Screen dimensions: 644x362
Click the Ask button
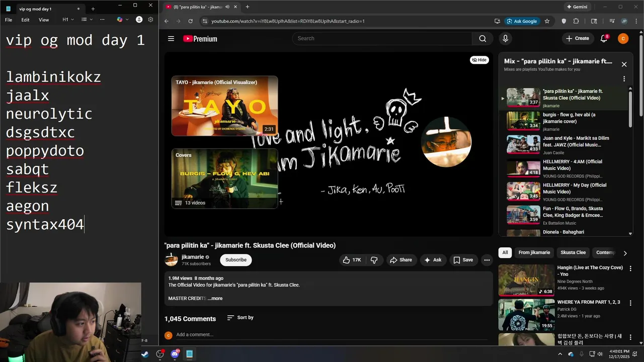click(x=433, y=260)
